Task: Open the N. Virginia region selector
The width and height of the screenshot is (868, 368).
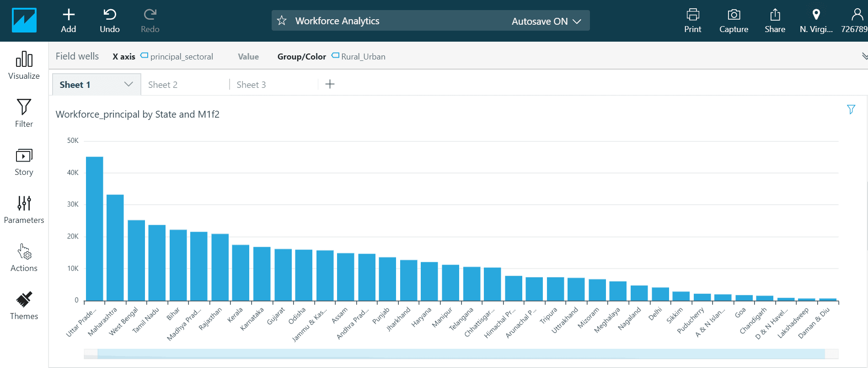Action: tap(816, 21)
